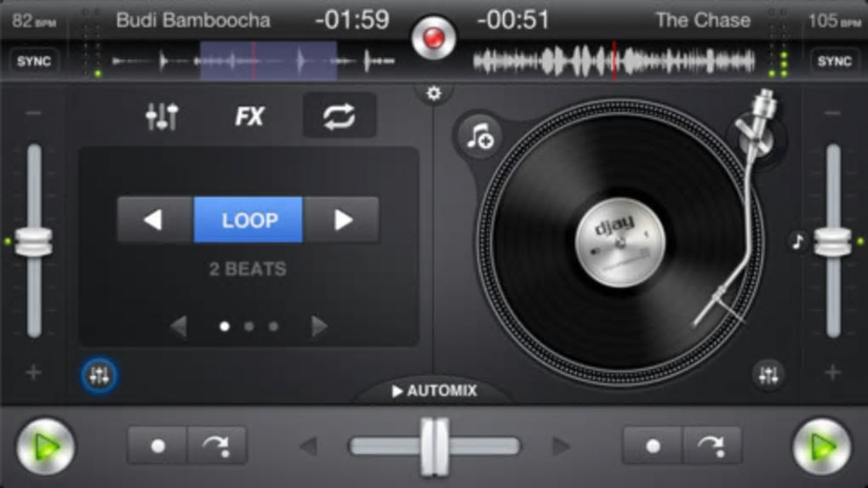This screenshot has height=488, width=868.
Task: Set cue point on left deck
Action: (157, 445)
